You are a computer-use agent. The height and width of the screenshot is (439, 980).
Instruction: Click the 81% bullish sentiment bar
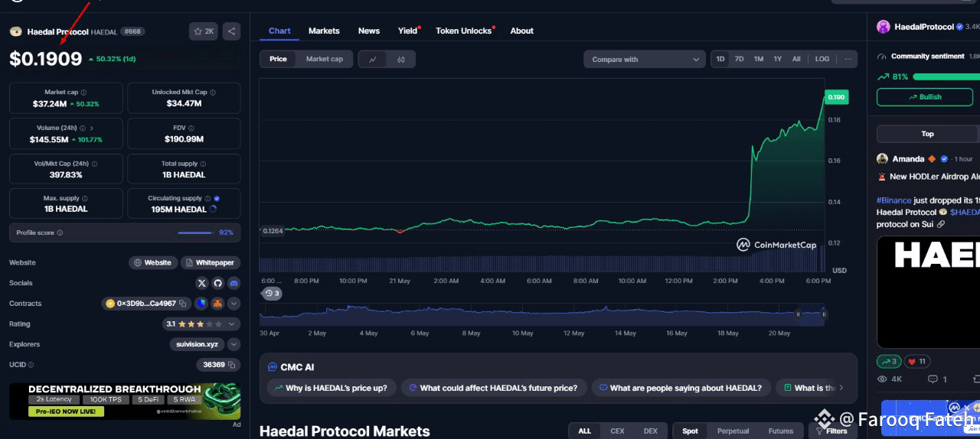(x=946, y=76)
